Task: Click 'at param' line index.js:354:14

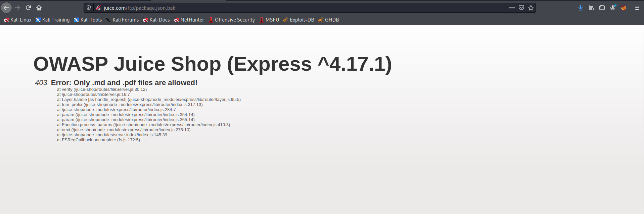Action: point(126,115)
